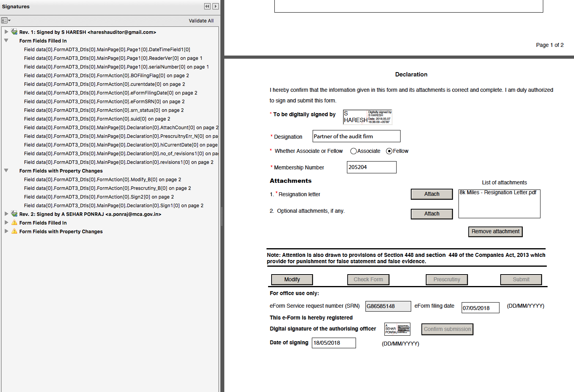
Task: Click the eForm filing date field
Action: 481,308
